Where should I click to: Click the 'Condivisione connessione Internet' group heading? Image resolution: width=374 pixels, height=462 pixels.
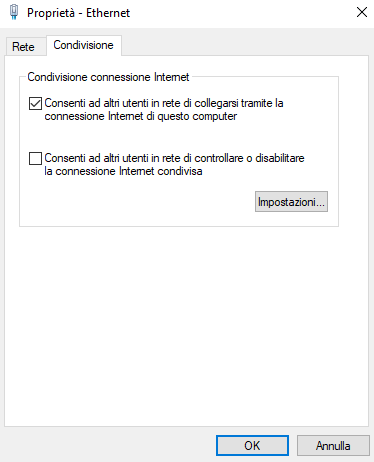pyautogui.click(x=108, y=77)
